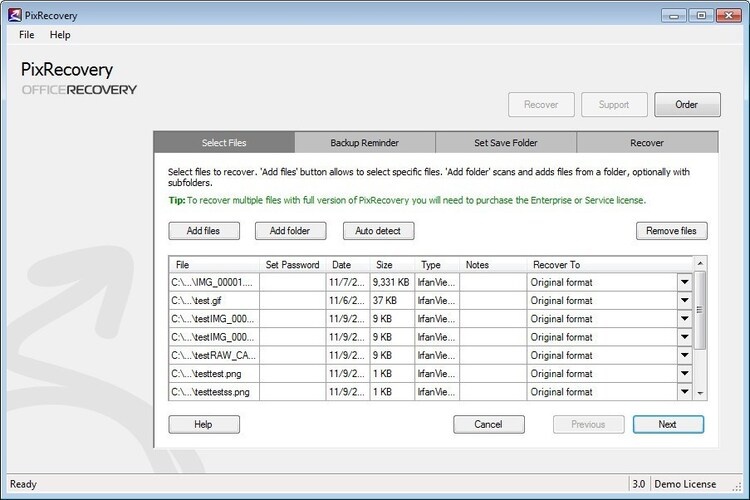Click the Add files button

203,231
